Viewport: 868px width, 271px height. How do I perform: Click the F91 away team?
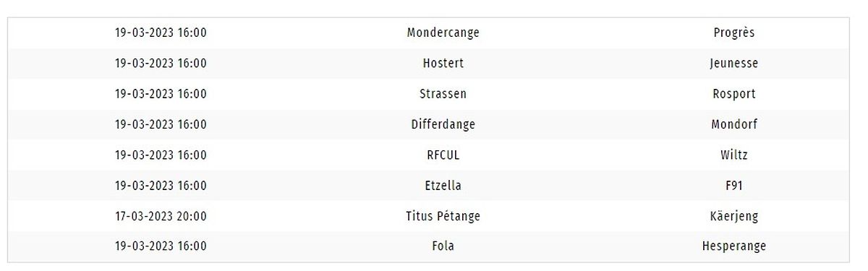pyautogui.click(x=733, y=186)
